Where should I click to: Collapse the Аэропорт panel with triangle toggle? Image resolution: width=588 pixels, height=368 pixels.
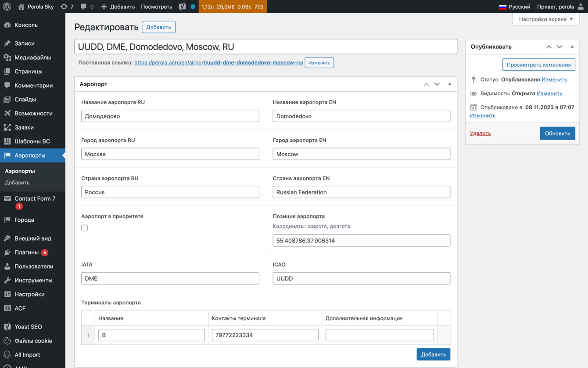pos(449,84)
